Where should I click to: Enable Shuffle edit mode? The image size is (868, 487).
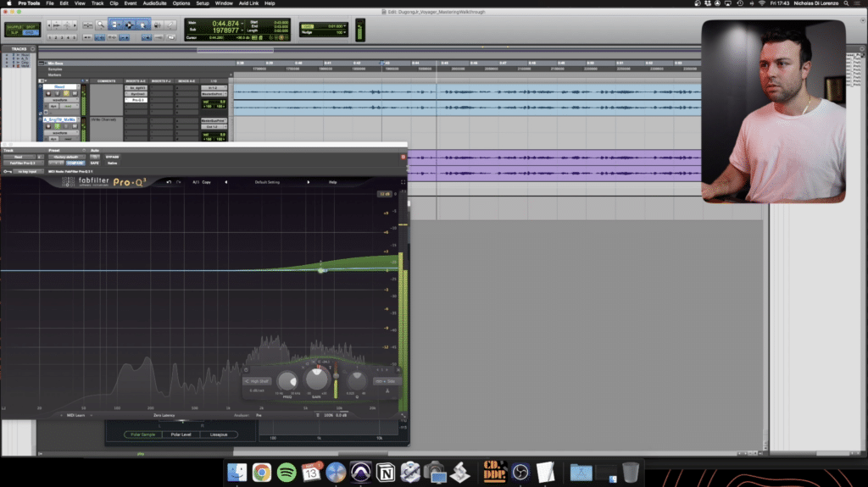pyautogui.click(x=14, y=26)
